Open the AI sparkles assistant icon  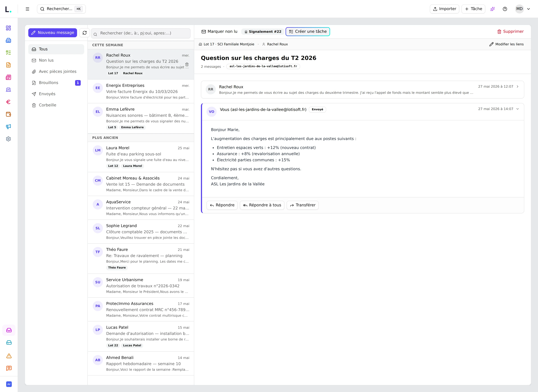[x=493, y=9]
